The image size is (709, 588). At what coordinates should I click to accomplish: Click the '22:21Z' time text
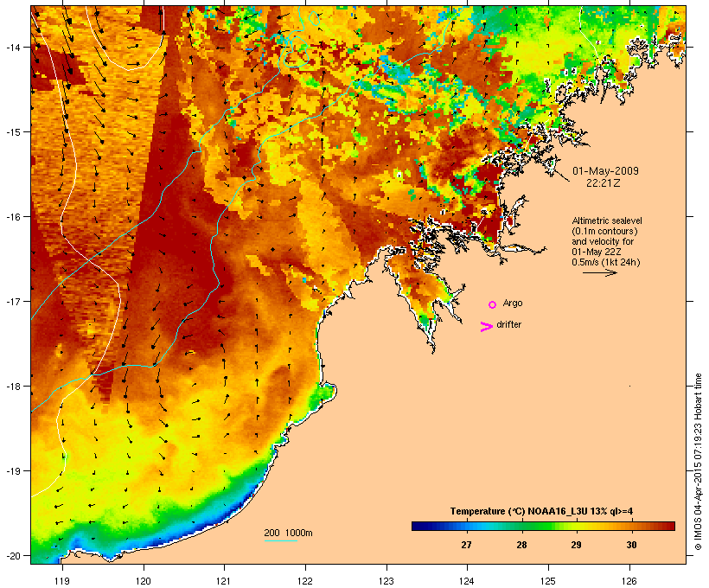click(604, 183)
